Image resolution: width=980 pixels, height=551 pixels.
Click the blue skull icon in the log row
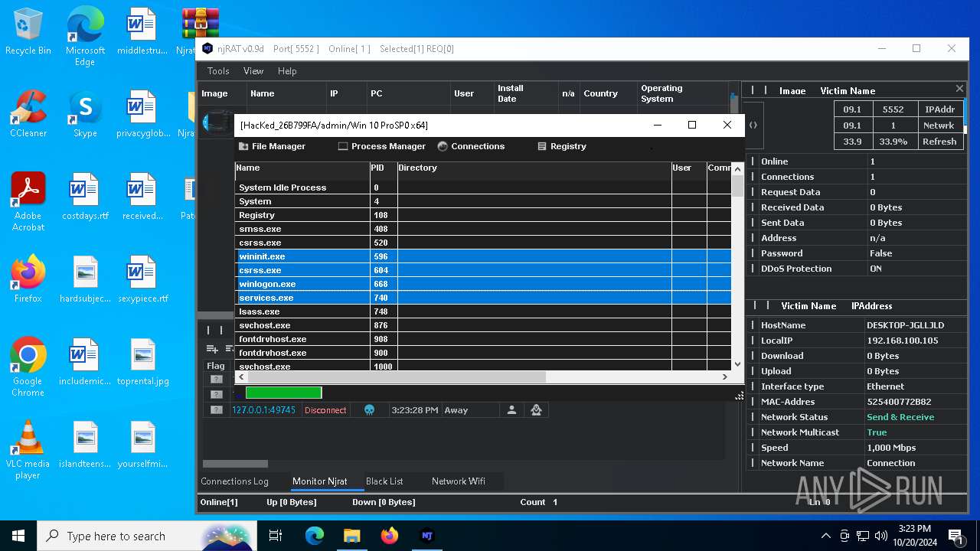(x=369, y=410)
